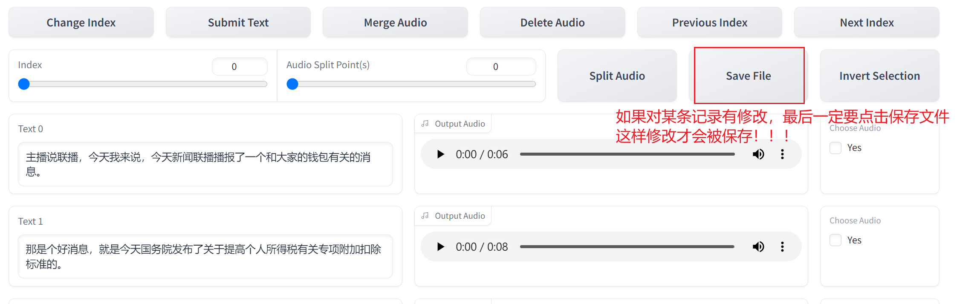Open more options for Text 0 audio

782,154
